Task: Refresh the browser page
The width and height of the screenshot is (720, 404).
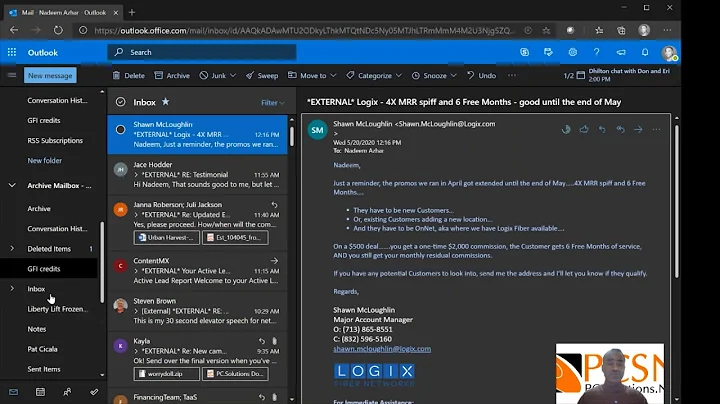Action: (x=58, y=30)
